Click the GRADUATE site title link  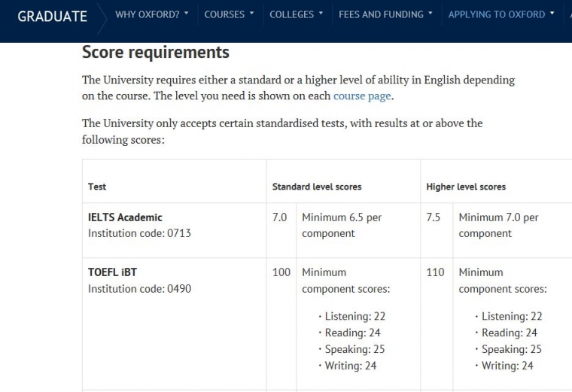pos(52,16)
